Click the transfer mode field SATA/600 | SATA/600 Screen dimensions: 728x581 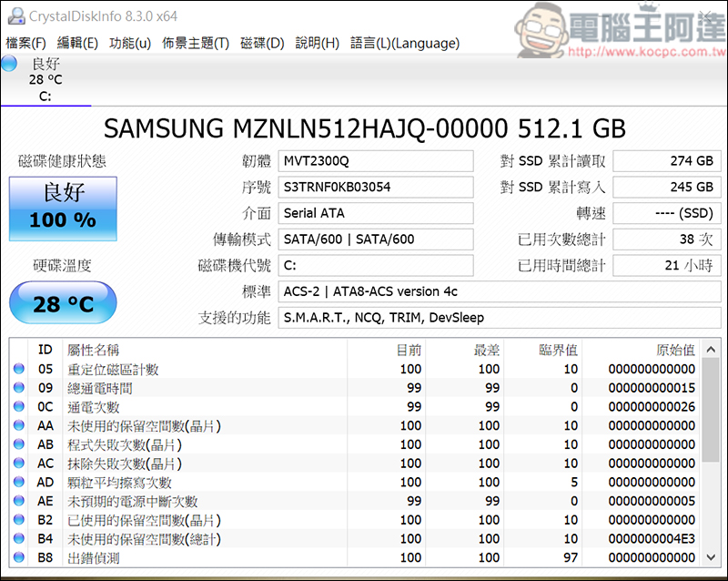click(376, 239)
